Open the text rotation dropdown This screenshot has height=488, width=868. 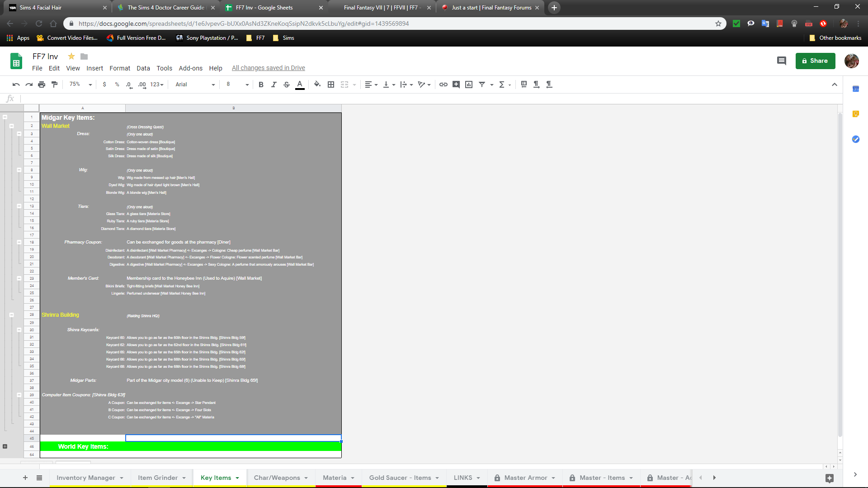(424, 84)
